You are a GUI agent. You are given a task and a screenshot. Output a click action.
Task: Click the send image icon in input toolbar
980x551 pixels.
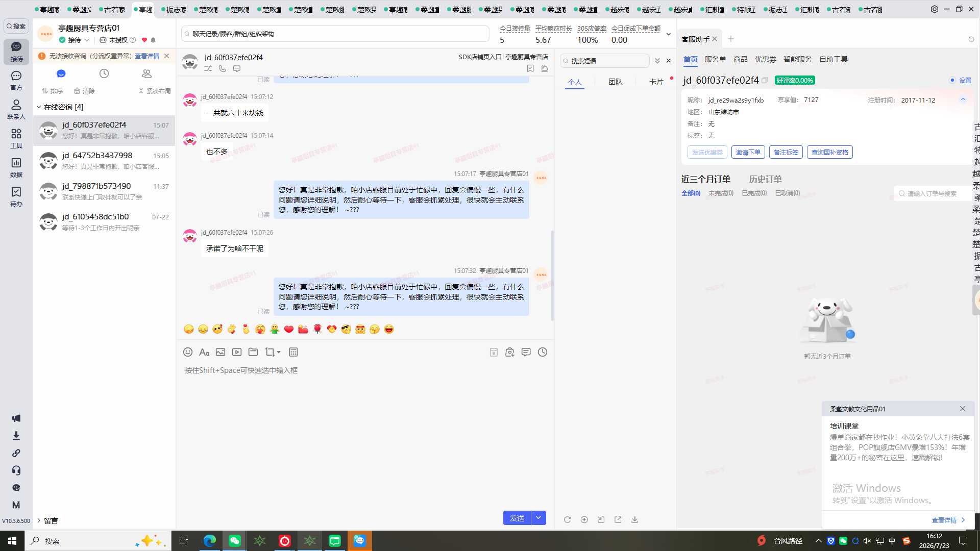pos(220,352)
